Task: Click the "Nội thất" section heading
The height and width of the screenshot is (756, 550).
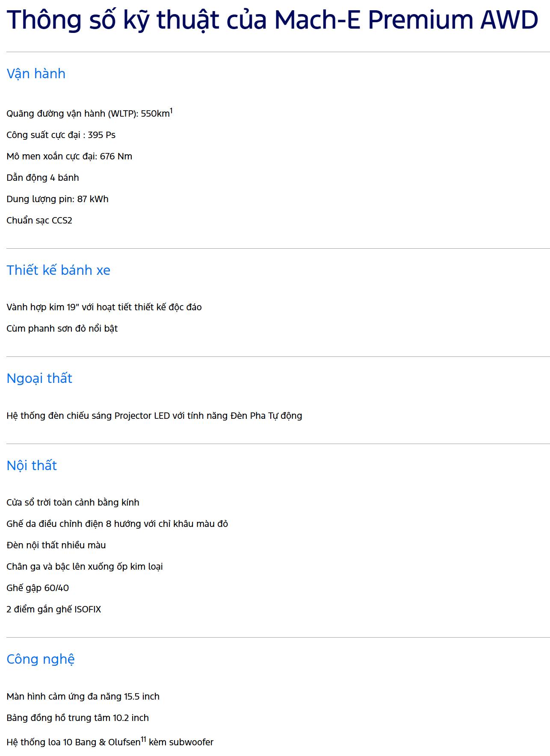Action: pos(32,465)
